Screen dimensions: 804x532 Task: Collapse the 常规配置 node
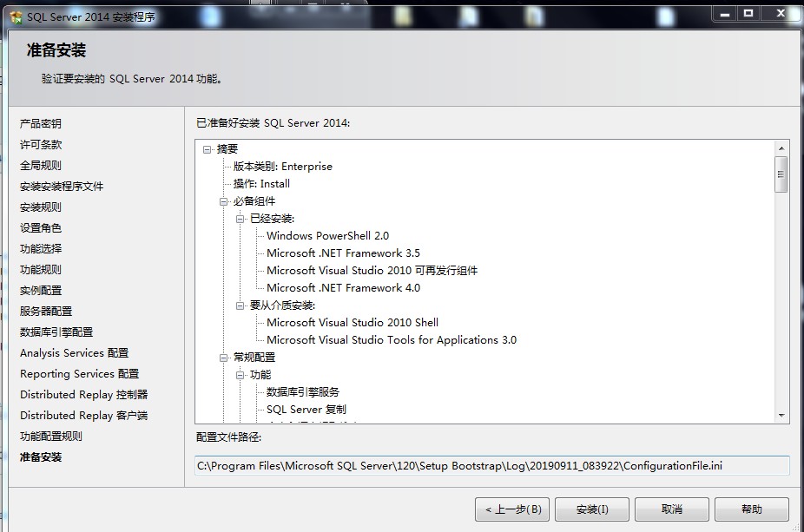pyautogui.click(x=223, y=358)
